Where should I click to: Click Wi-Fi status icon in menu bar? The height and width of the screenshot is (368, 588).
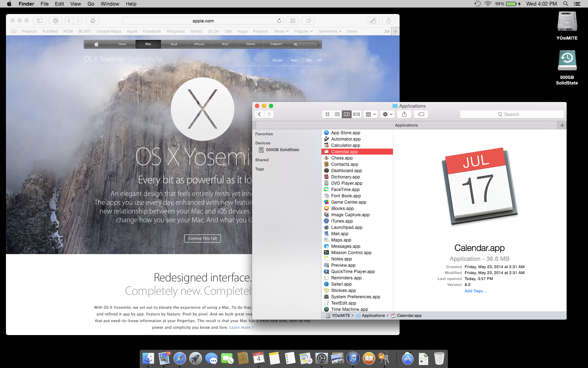(x=488, y=4)
